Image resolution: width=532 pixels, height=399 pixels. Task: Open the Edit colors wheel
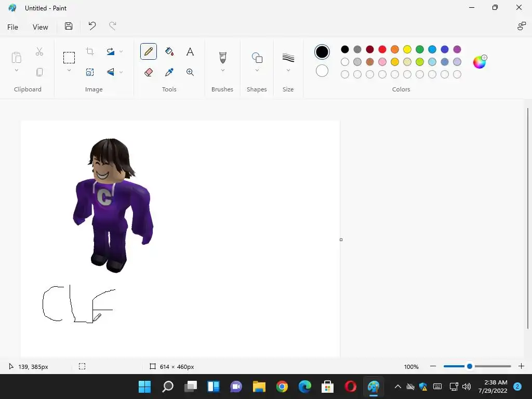coord(480,62)
